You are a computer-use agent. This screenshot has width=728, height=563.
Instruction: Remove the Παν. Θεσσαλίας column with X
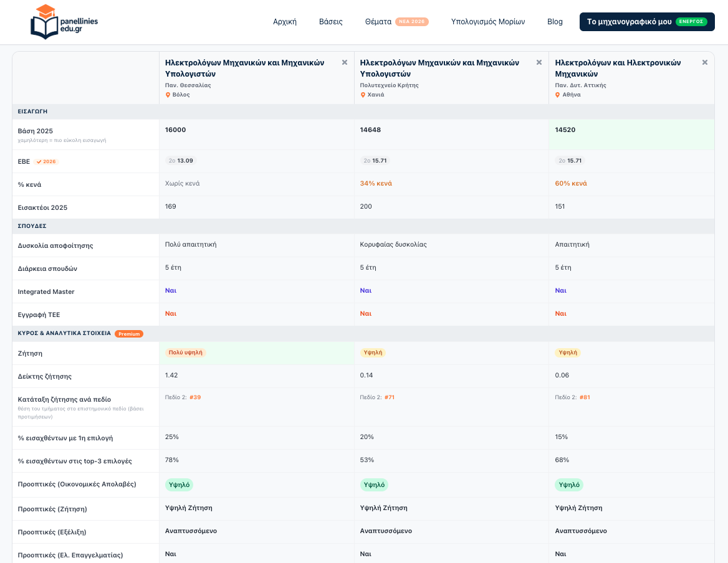point(345,63)
